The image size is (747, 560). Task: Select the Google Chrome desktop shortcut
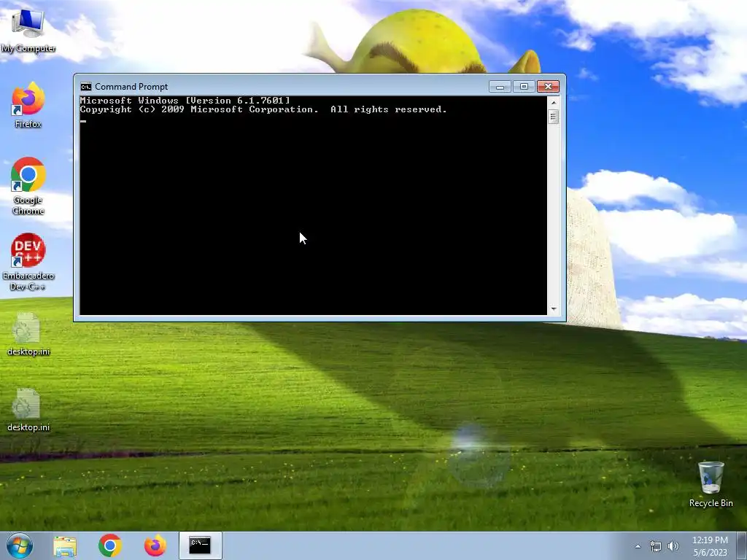point(28,186)
